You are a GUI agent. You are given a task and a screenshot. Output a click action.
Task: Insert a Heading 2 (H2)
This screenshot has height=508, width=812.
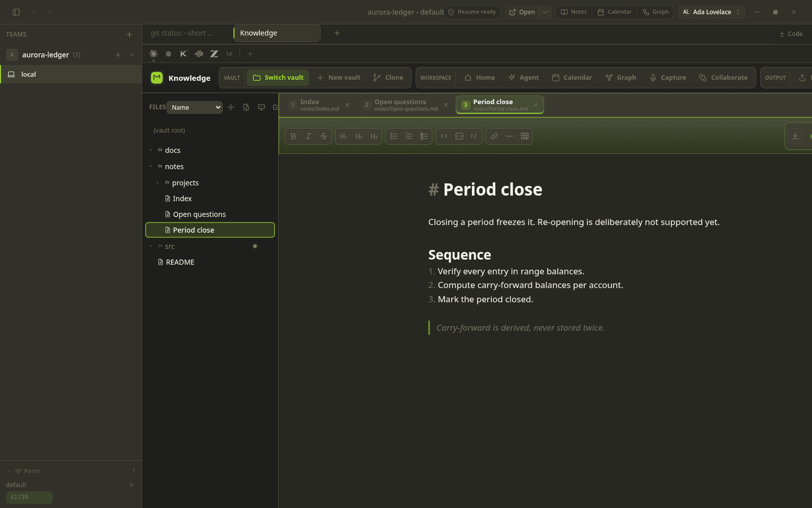coord(359,136)
